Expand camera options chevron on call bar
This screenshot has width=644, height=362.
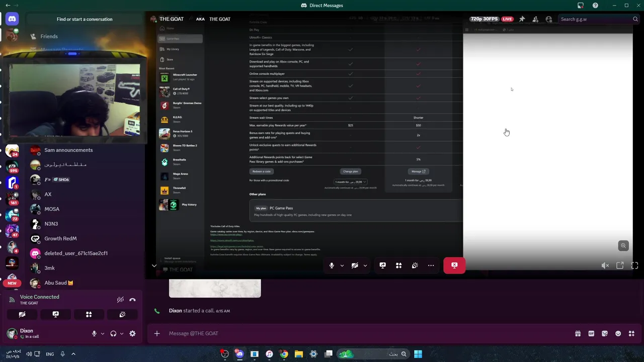pos(365,265)
